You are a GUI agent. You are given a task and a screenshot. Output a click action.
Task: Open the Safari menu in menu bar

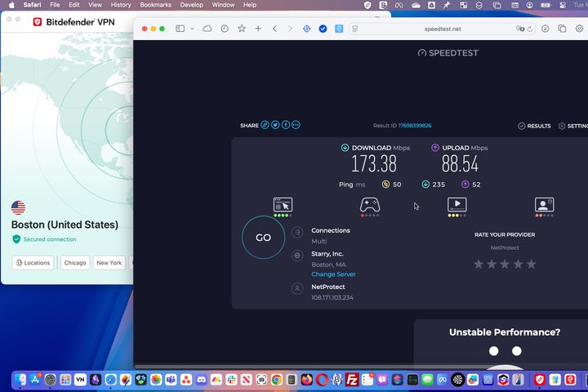32,5
